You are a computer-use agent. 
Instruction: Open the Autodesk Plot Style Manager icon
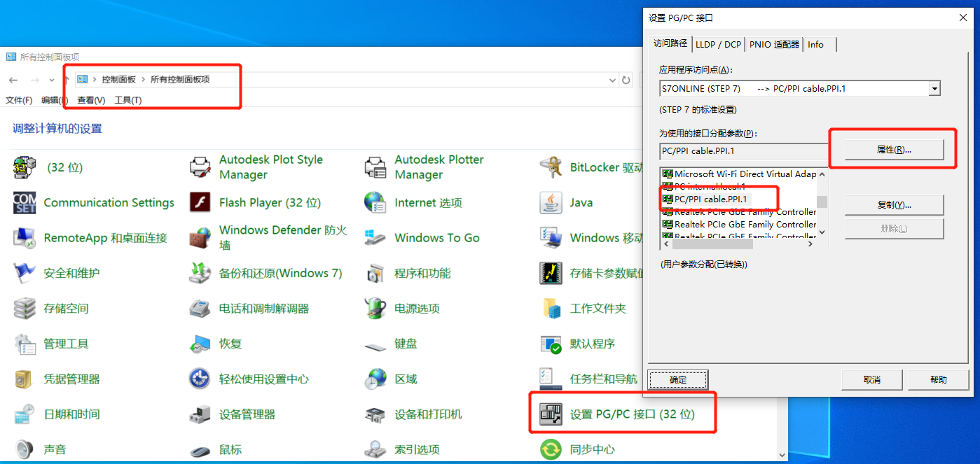pyautogui.click(x=200, y=167)
